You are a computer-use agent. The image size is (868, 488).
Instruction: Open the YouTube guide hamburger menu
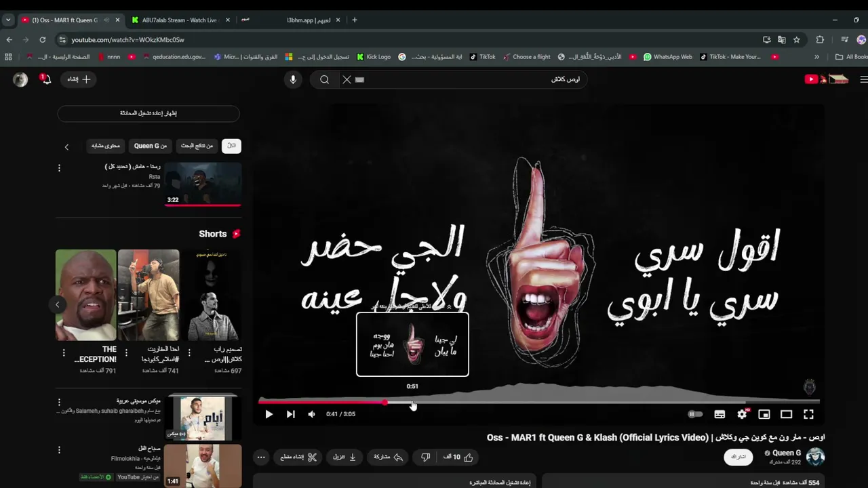[863, 79]
